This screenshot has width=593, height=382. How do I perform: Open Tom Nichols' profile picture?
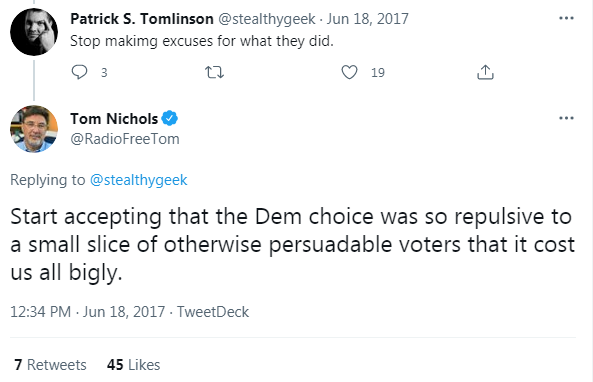34,129
